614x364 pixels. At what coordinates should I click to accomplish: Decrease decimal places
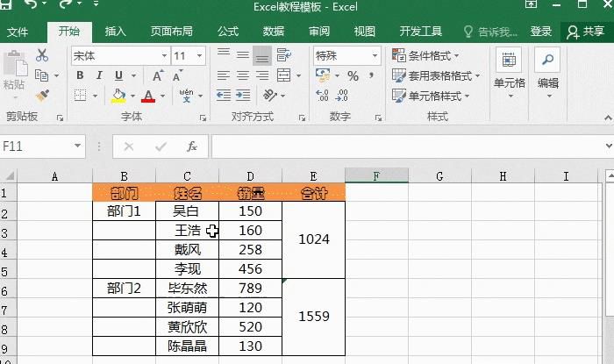point(341,95)
